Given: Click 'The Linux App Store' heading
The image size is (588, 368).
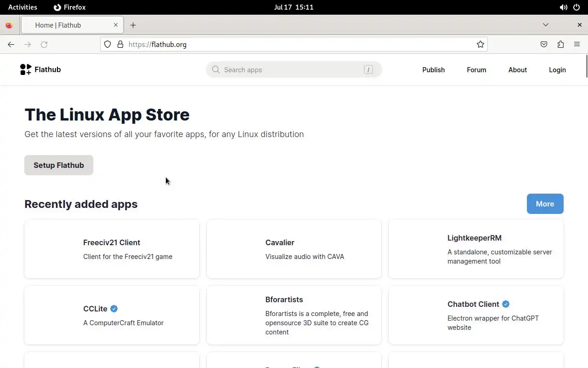Looking at the screenshot, I should tap(107, 115).
